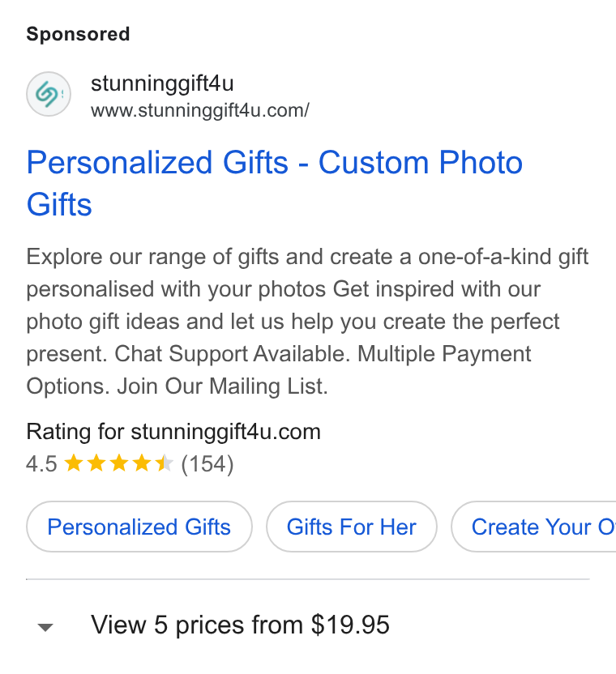Click the Sponsored label
Image resolution: width=616 pixels, height=674 pixels.
click(78, 34)
